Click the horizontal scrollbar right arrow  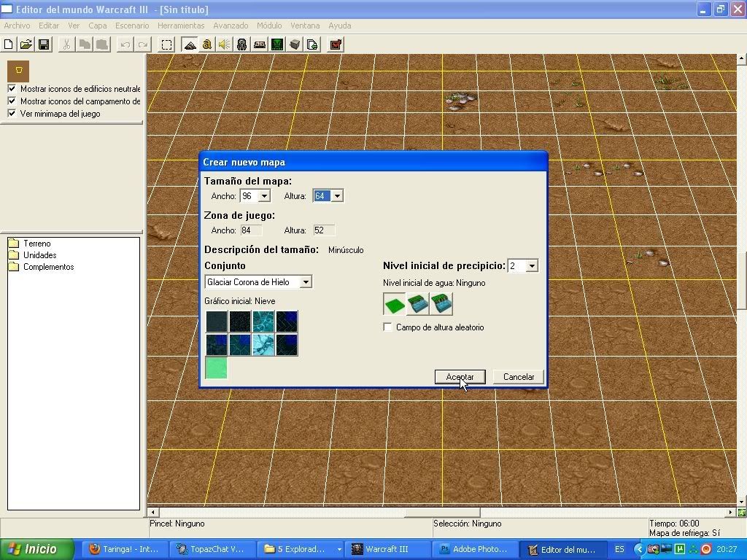pyautogui.click(x=730, y=513)
